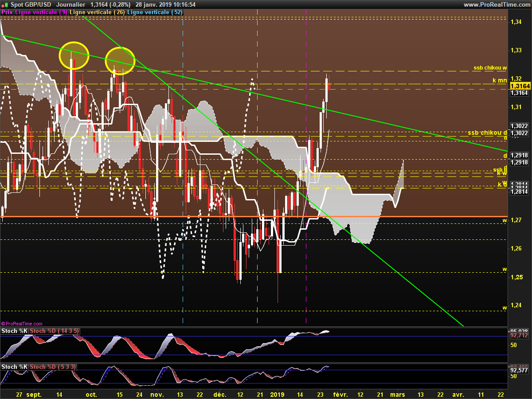Click the 1,24 price axis label
This screenshot has height=399, width=532.
point(516,305)
